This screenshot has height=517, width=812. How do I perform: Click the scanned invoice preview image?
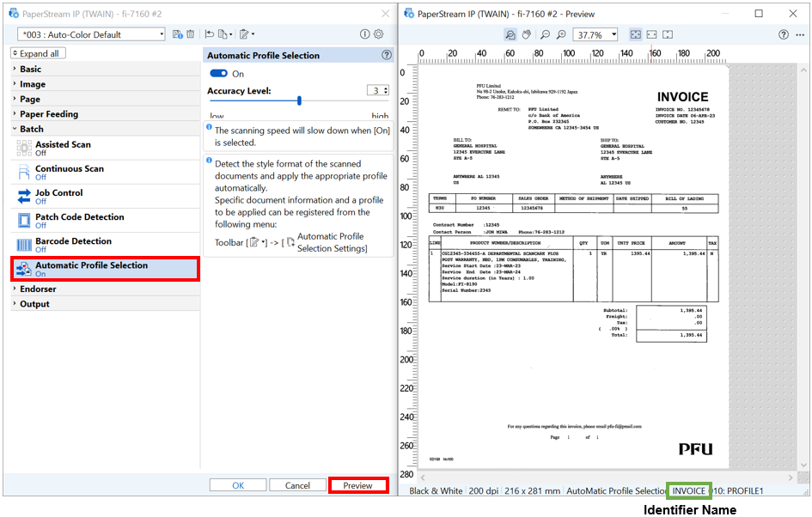573,265
